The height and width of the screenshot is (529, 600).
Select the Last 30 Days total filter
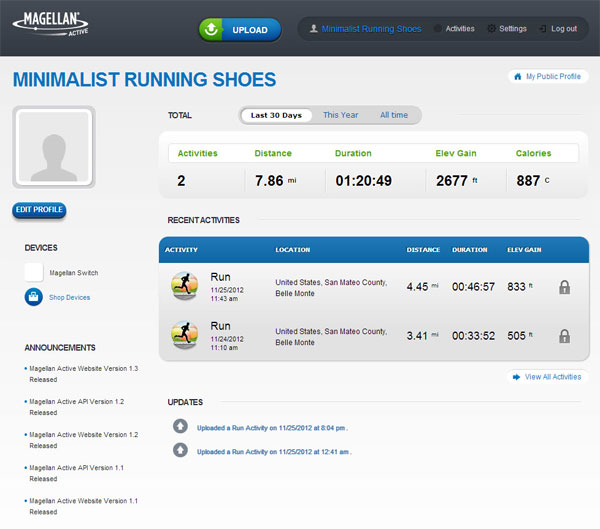(276, 115)
